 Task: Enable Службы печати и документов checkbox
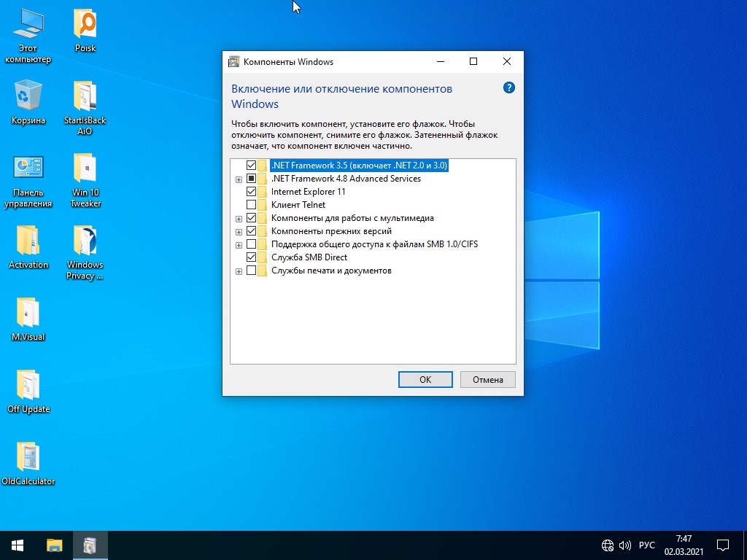coord(251,271)
